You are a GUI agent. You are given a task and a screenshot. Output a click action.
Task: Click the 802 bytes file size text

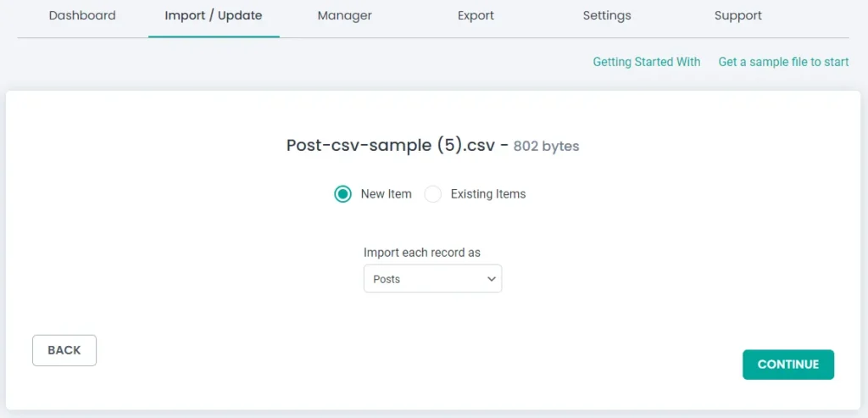[x=546, y=146]
